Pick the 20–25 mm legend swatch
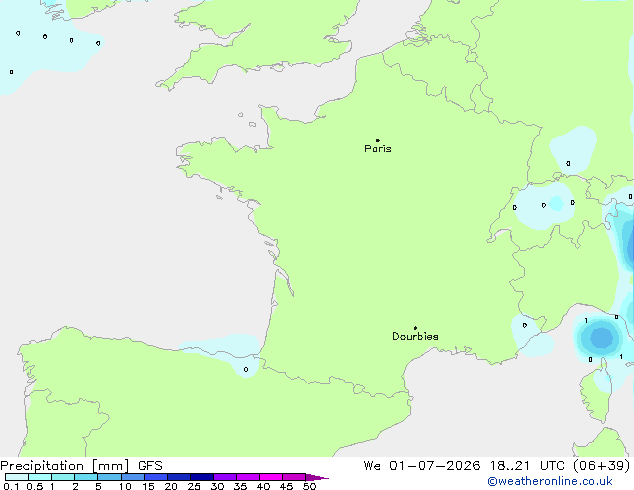 tap(179, 477)
